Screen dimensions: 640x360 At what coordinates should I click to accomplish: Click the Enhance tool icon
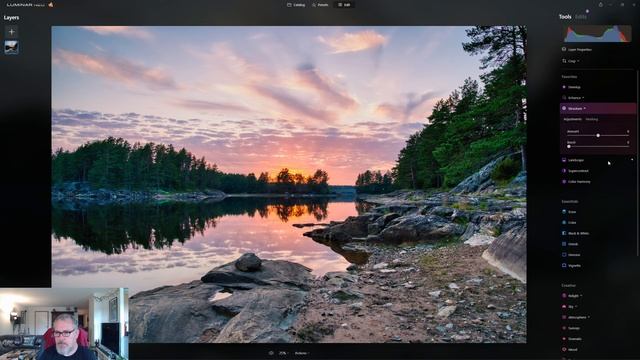pos(564,98)
